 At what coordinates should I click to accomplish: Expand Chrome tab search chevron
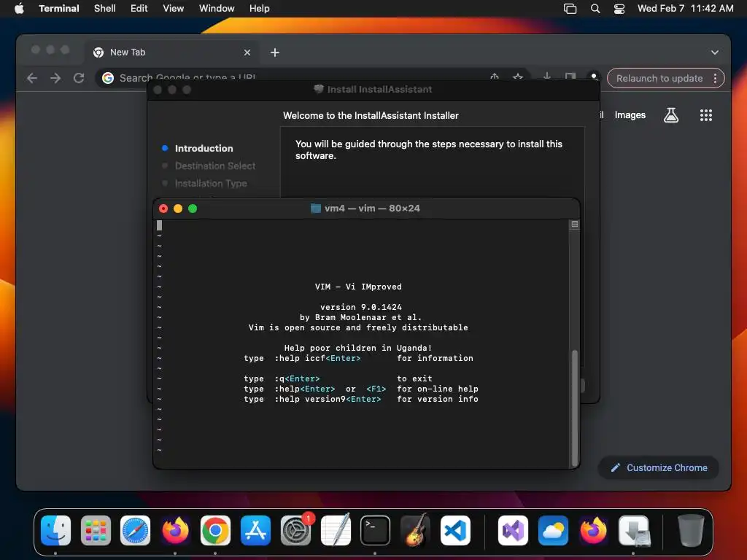[x=715, y=52]
